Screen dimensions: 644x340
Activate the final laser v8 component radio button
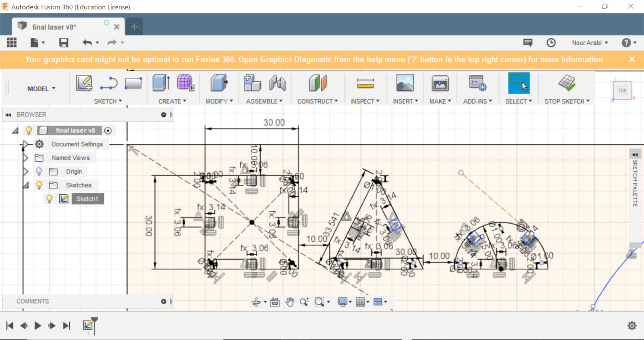(108, 131)
